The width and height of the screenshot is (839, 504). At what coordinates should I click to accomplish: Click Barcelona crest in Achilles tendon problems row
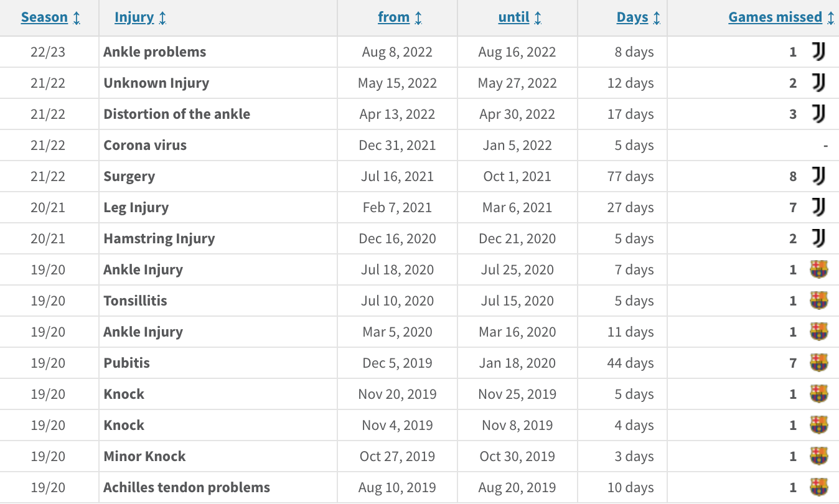click(819, 487)
